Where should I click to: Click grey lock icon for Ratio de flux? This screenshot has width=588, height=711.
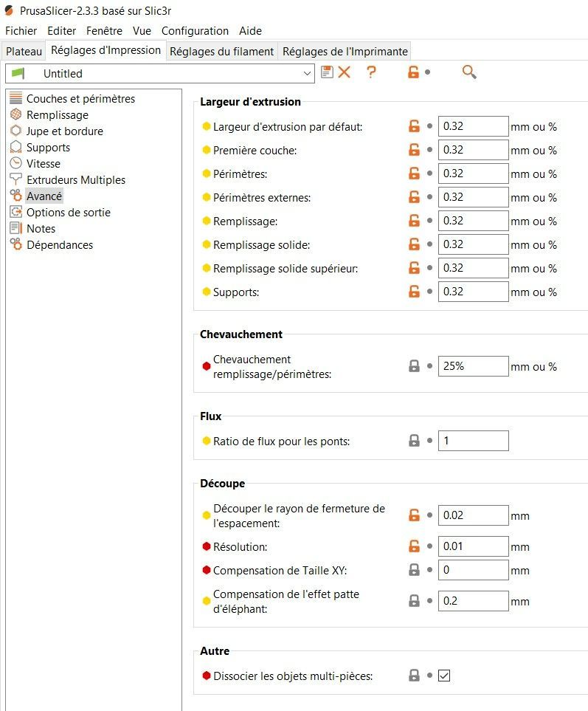[414, 440]
